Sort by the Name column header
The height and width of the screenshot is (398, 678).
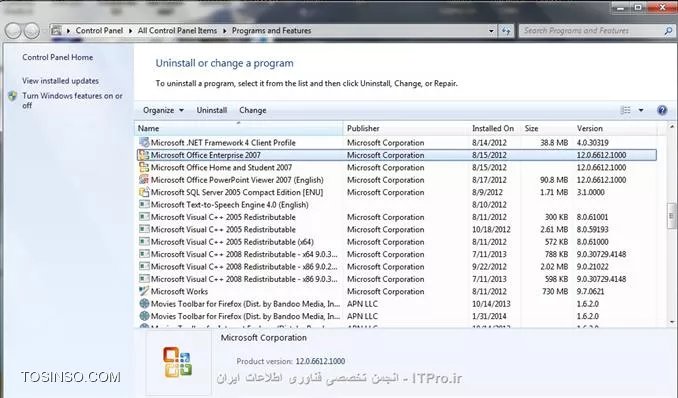(239, 128)
